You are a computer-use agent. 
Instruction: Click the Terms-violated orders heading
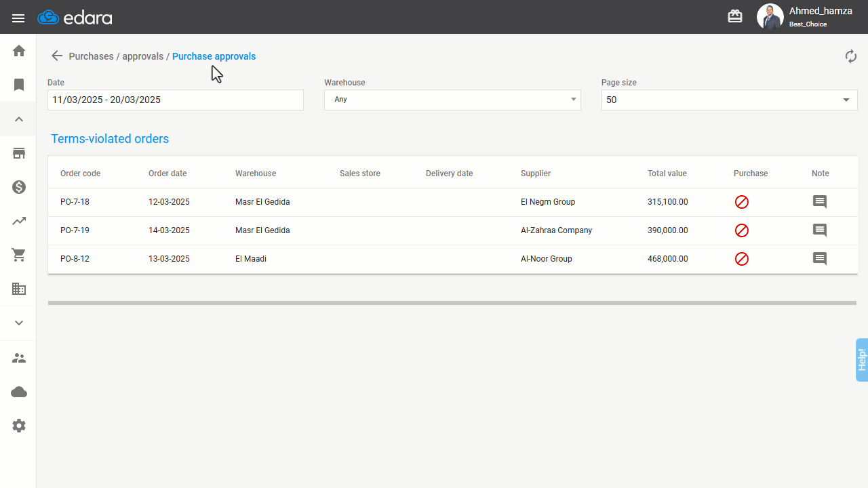click(110, 139)
